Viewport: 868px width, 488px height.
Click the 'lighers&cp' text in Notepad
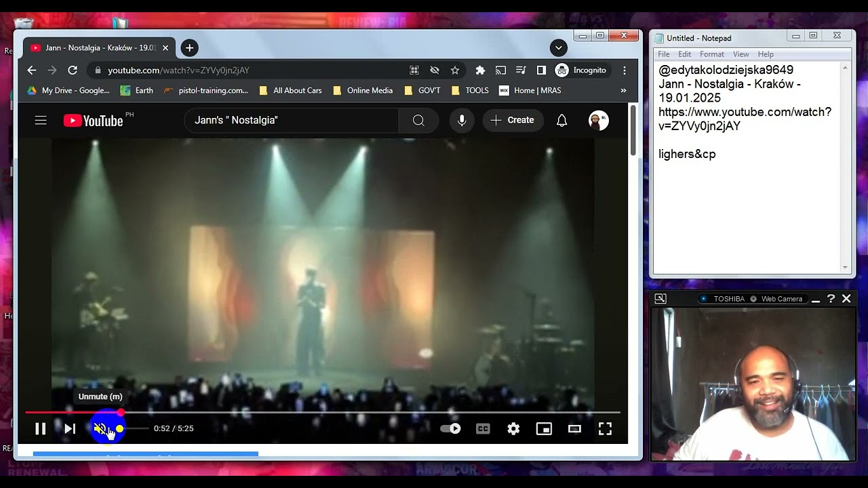tap(687, 154)
